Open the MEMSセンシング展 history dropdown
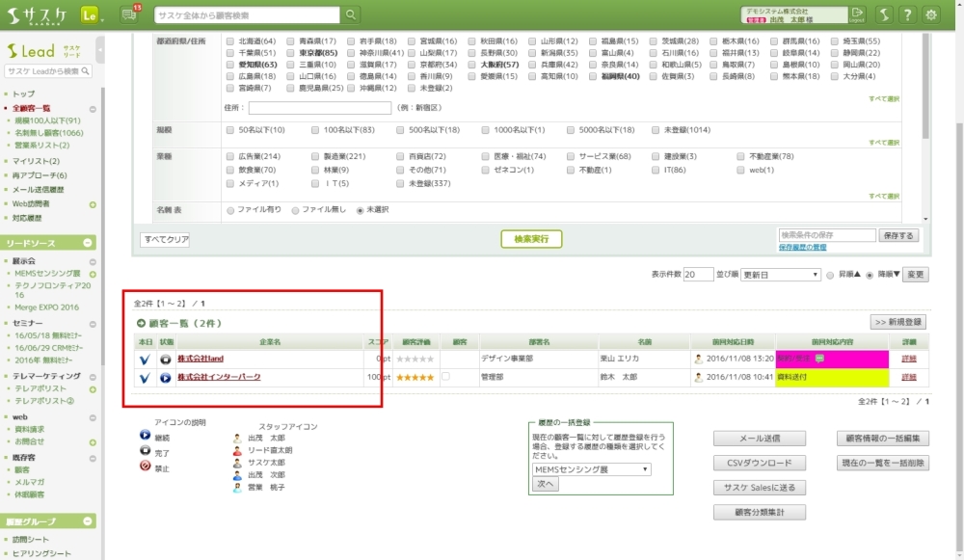Screen dimensions: 964x560 [x=591, y=469]
